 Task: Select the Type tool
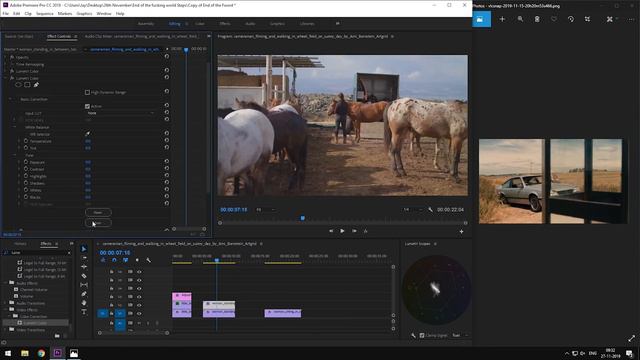click(x=84, y=312)
